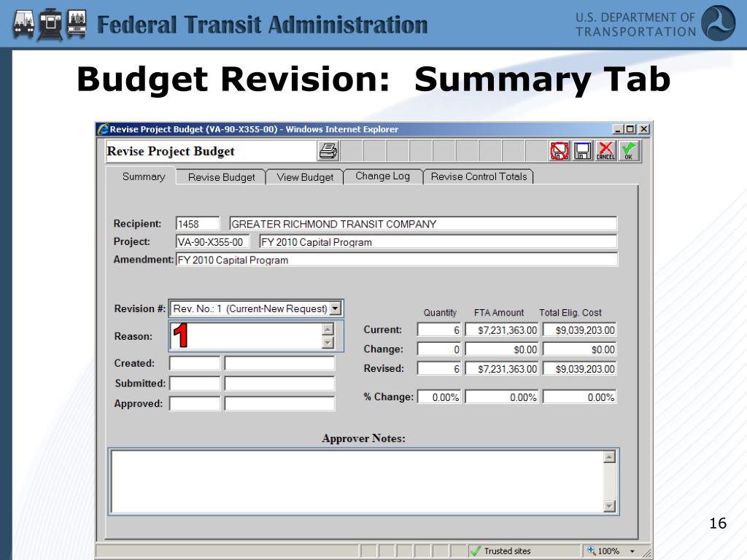747x560 pixels.
Task: Click the green checkmark OK icon
Action: [628, 152]
